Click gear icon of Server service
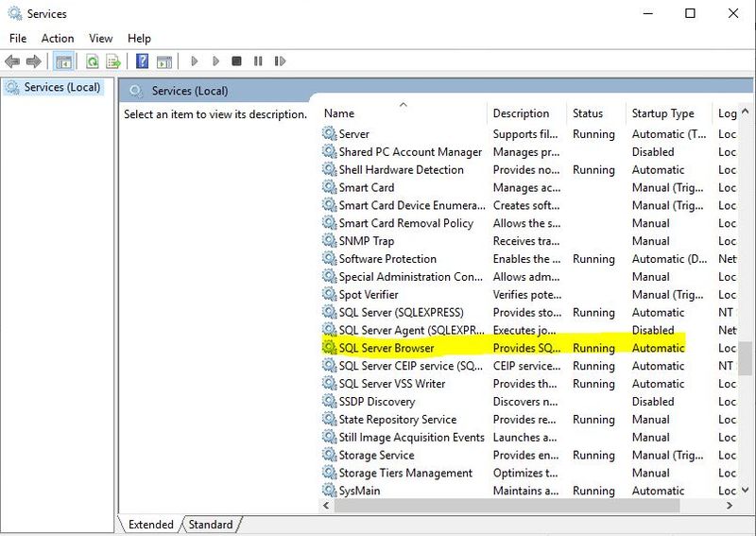 pyautogui.click(x=329, y=133)
